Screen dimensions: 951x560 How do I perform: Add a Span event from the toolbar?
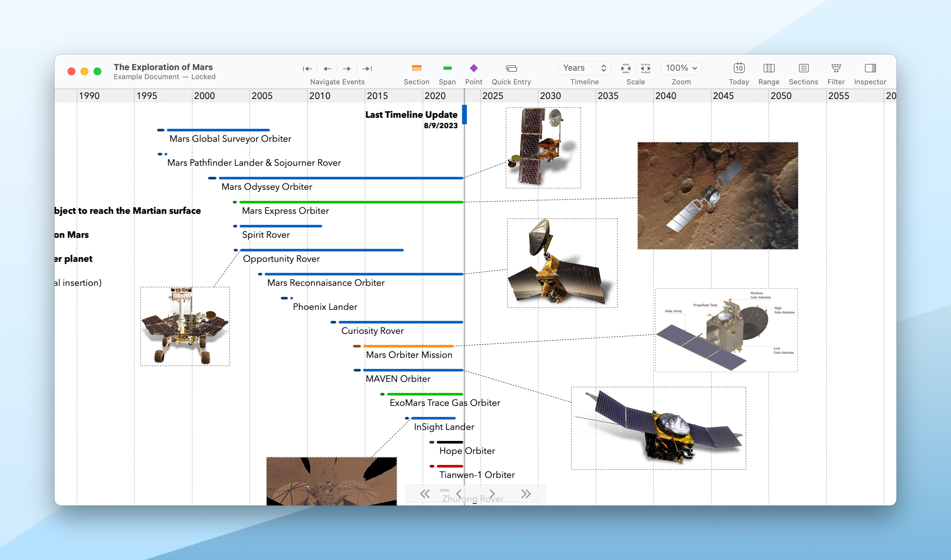[x=448, y=68]
